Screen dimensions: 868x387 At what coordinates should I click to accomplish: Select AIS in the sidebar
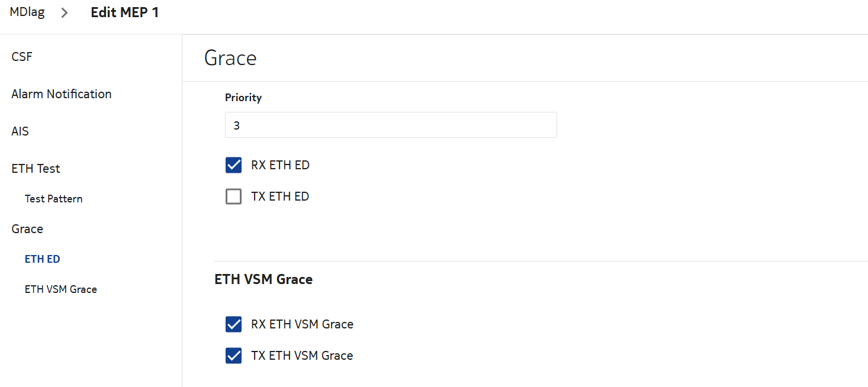[20, 131]
